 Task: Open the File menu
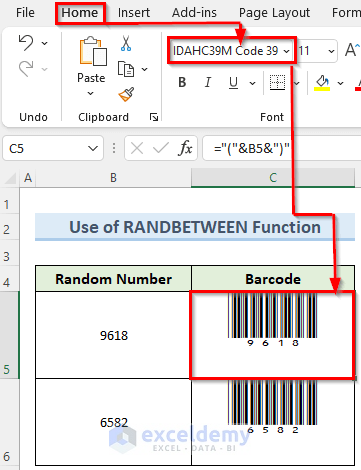click(x=25, y=13)
